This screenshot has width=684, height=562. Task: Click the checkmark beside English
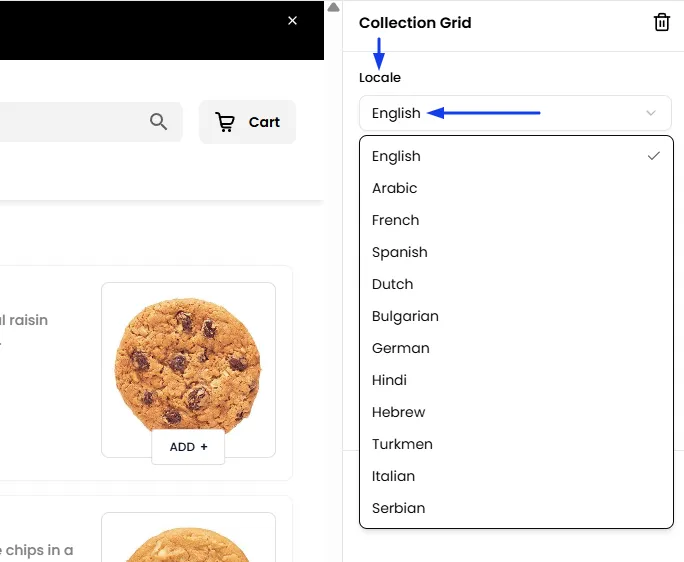click(653, 156)
